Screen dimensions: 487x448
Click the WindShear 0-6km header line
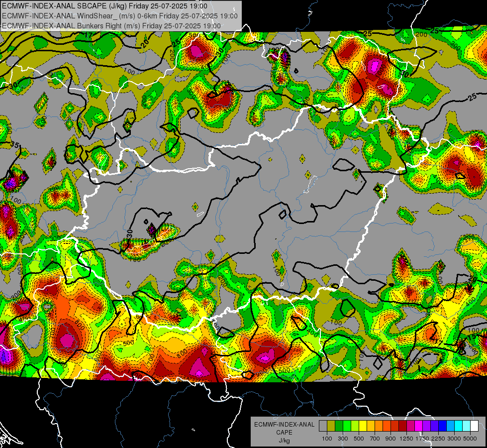(x=120, y=16)
